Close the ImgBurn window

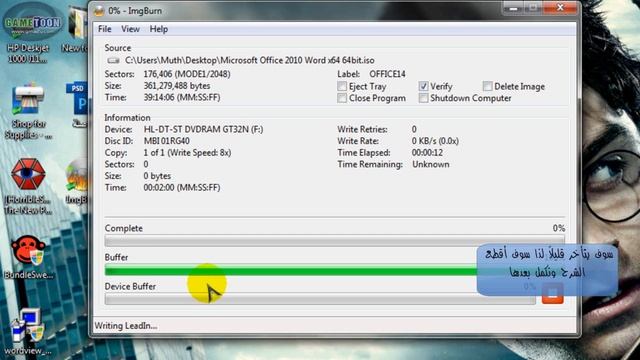(x=561, y=8)
